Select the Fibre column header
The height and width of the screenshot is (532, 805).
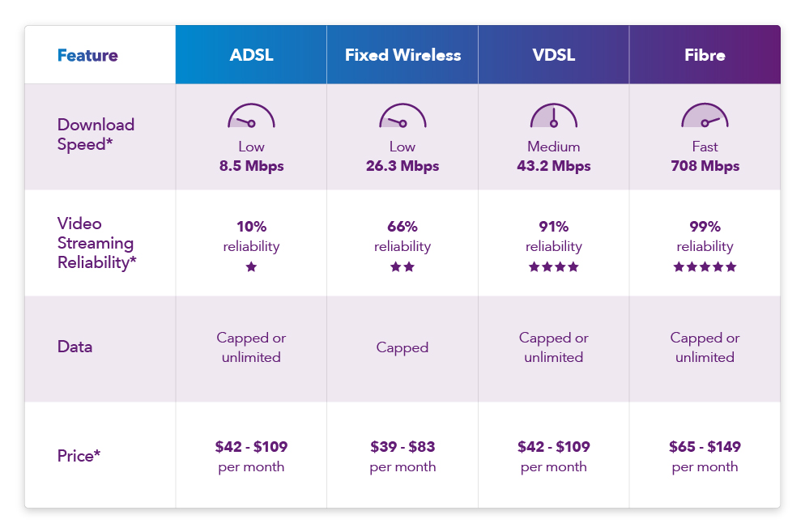pos(705,55)
